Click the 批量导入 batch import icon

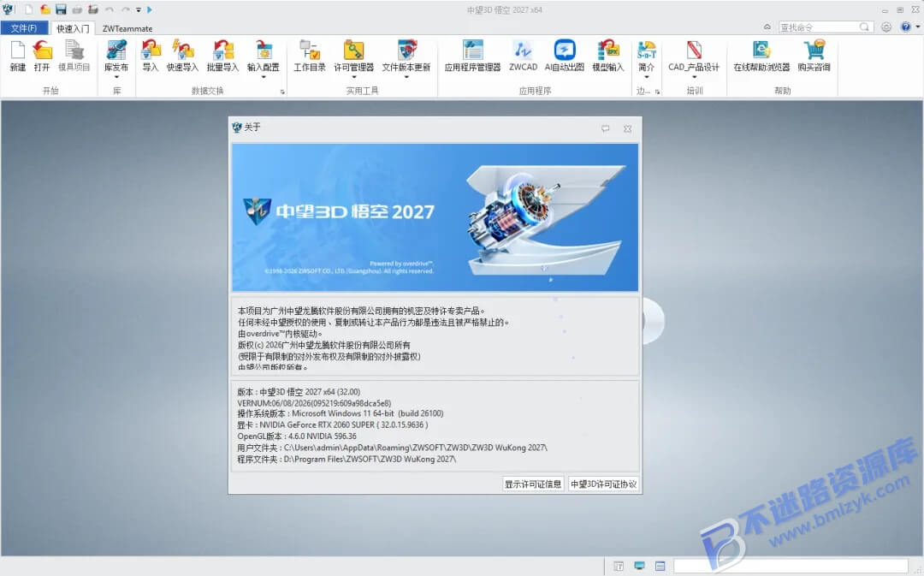[222, 50]
